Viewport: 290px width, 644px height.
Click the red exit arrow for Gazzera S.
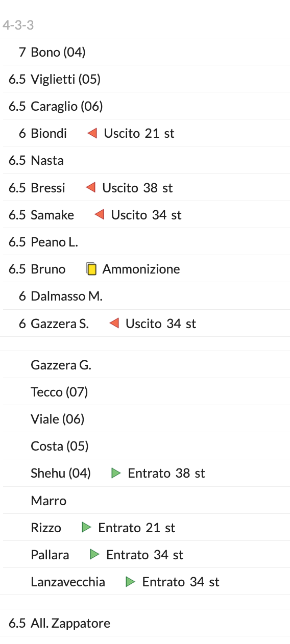[x=114, y=323]
